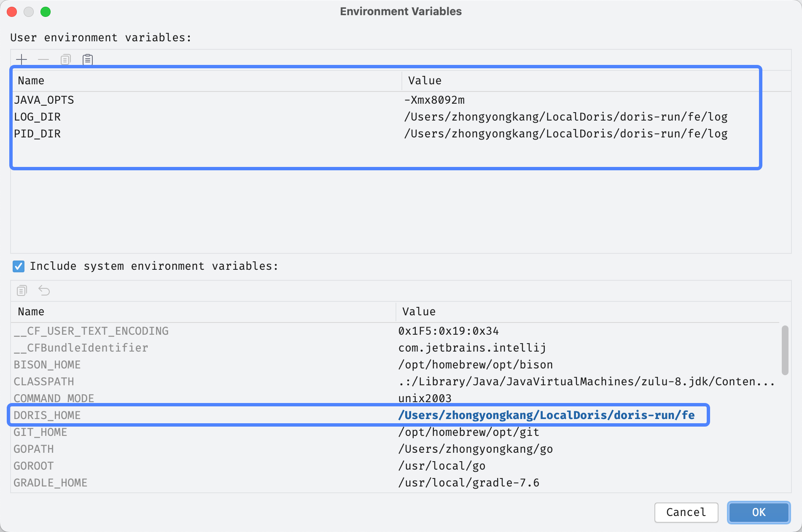Click the remove variable minus icon

(x=43, y=59)
